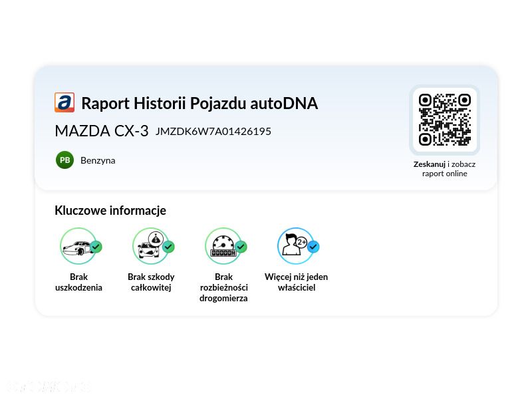Click the Więcej niż jeden właściciel label
532x399 pixels.
tap(296, 282)
